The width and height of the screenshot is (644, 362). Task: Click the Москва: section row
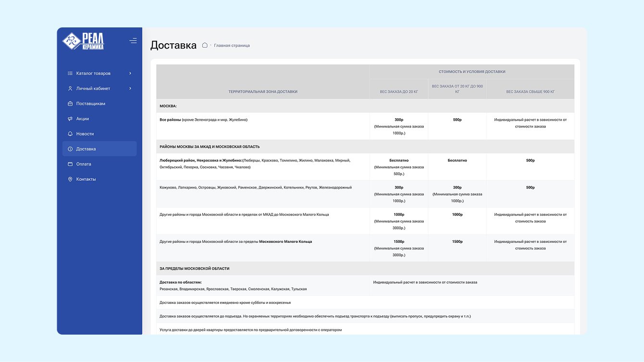point(365,106)
